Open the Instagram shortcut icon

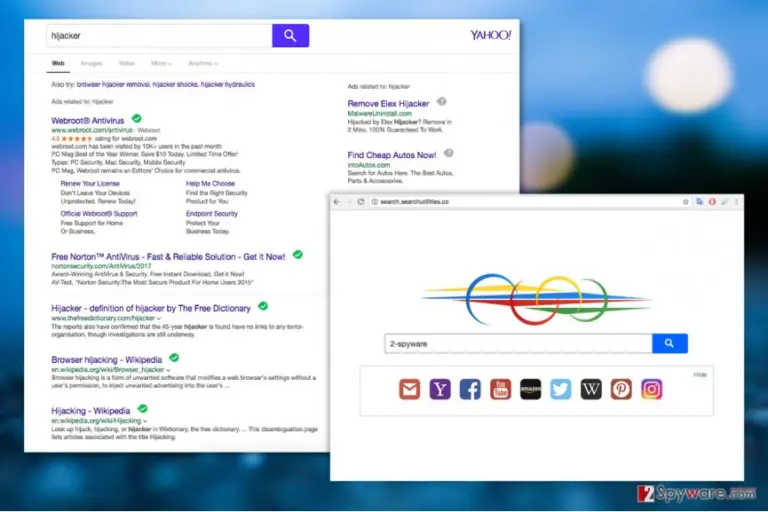tap(651, 390)
